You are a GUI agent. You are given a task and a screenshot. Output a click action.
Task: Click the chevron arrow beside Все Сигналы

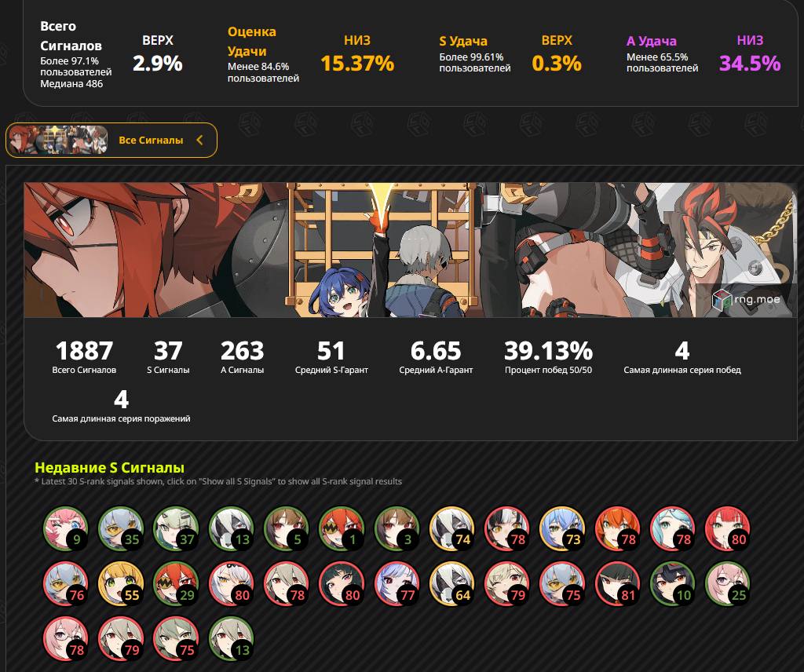pyautogui.click(x=199, y=140)
